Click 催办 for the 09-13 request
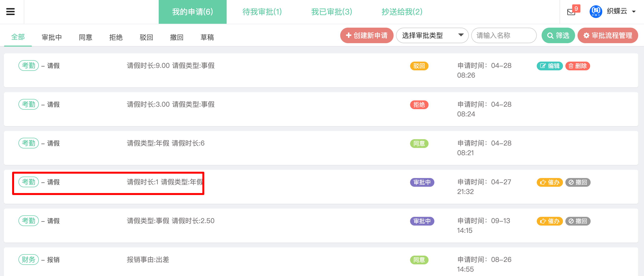Image resolution: width=644 pixels, height=276 pixels. click(x=550, y=221)
